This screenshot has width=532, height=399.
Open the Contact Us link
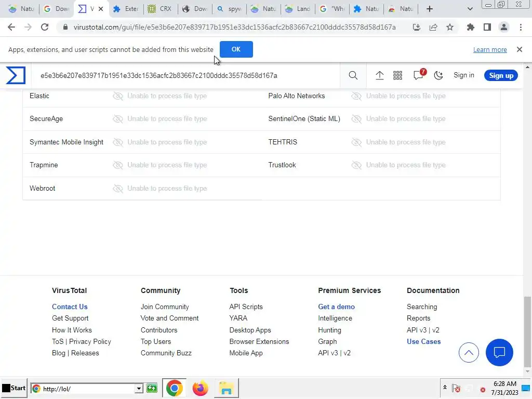click(x=70, y=307)
